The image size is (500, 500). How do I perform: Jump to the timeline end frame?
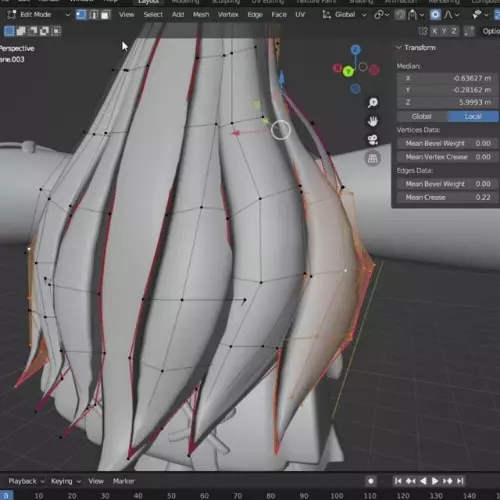point(460,481)
